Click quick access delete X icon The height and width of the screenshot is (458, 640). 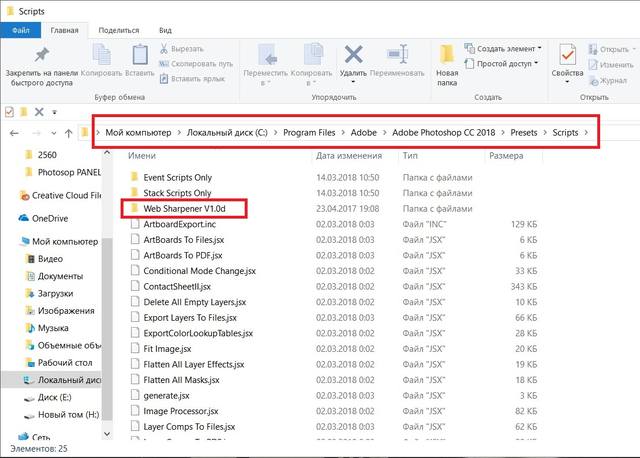(x=39, y=111)
